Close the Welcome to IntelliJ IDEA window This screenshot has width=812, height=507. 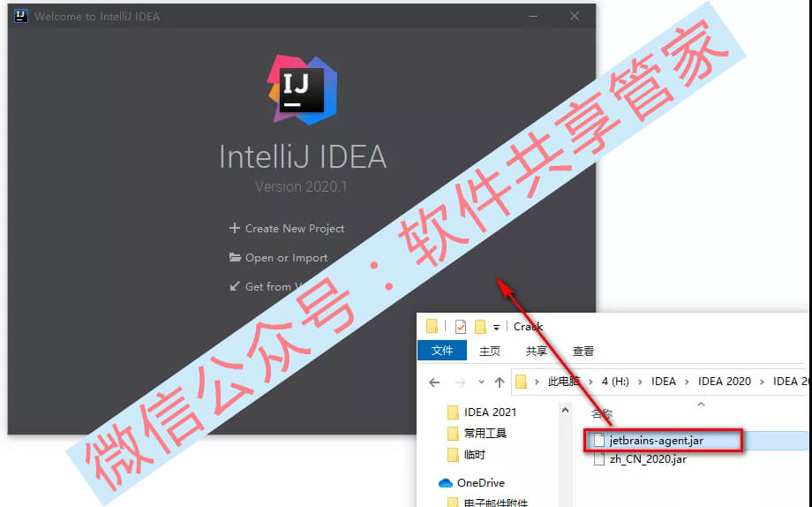pyautogui.click(x=575, y=16)
